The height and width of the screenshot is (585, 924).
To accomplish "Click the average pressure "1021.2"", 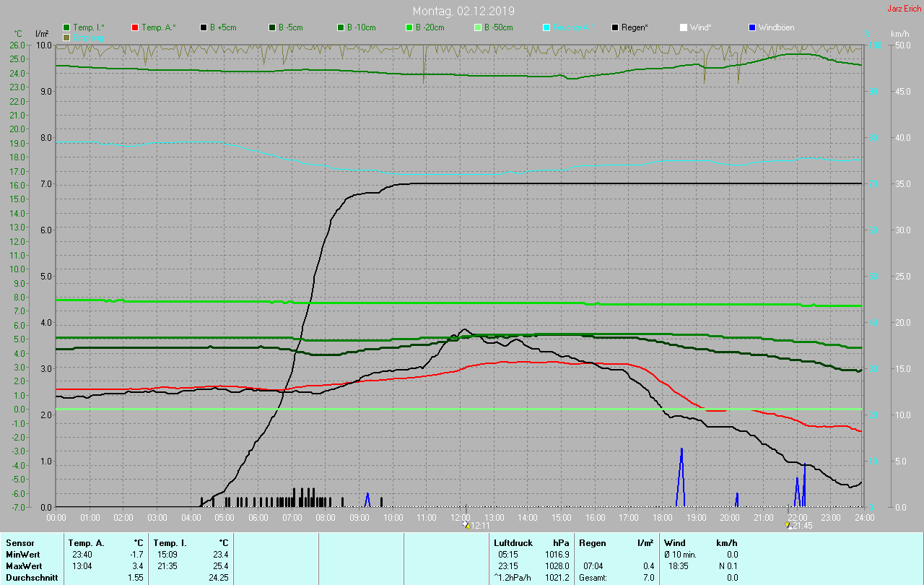I will coord(557,578).
